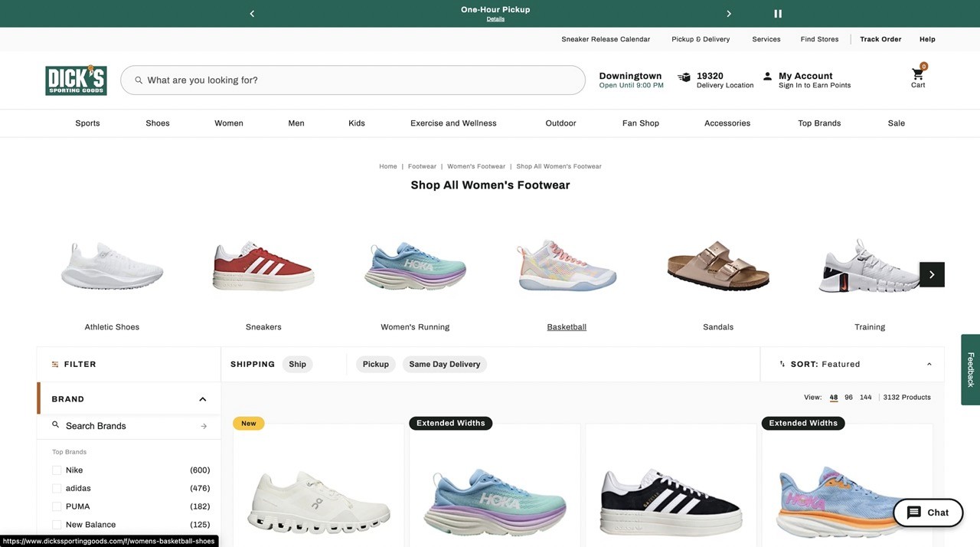Open the Sale navigation menu

tap(897, 123)
